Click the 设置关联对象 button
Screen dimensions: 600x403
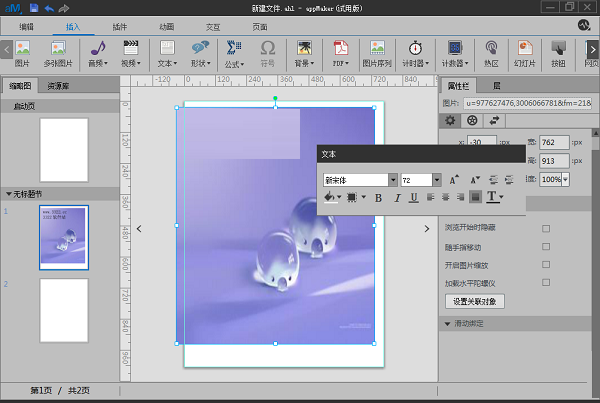473,301
